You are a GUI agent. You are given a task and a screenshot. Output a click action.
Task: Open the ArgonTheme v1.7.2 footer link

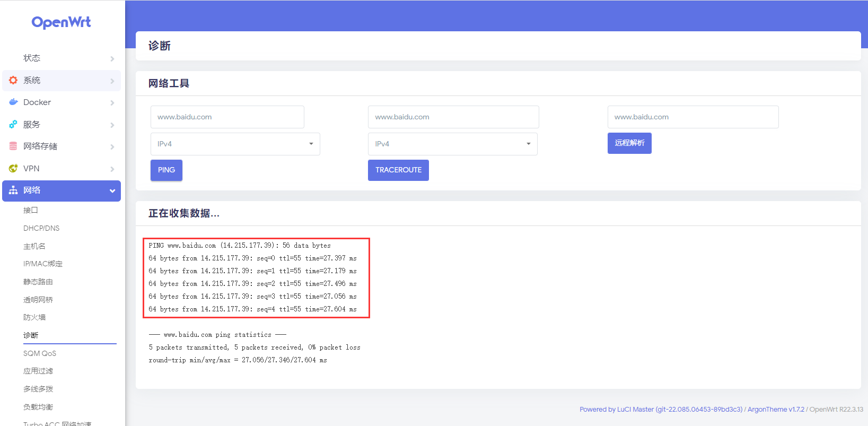tap(776, 410)
